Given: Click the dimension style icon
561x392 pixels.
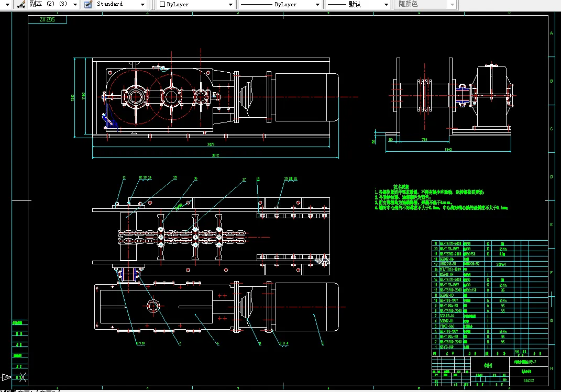Looking at the screenshot, I should click(21, 4).
